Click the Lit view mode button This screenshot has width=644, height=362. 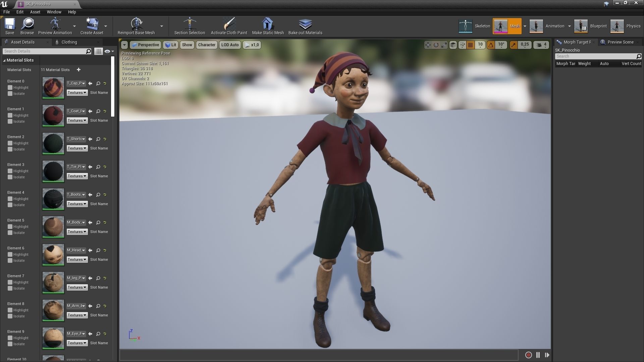click(171, 45)
